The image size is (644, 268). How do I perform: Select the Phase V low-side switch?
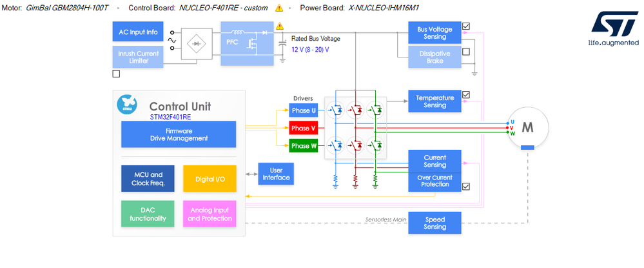pyautogui.click(x=355, y=145)
